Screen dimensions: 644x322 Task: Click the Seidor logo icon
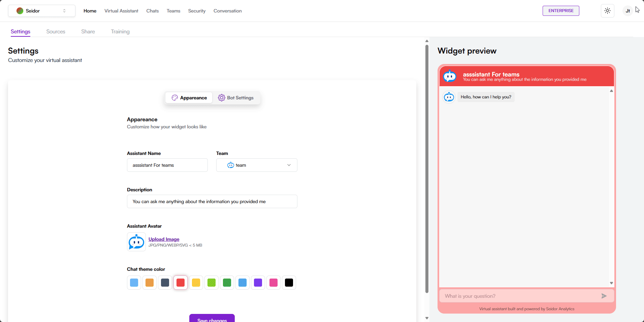[20, 11]
